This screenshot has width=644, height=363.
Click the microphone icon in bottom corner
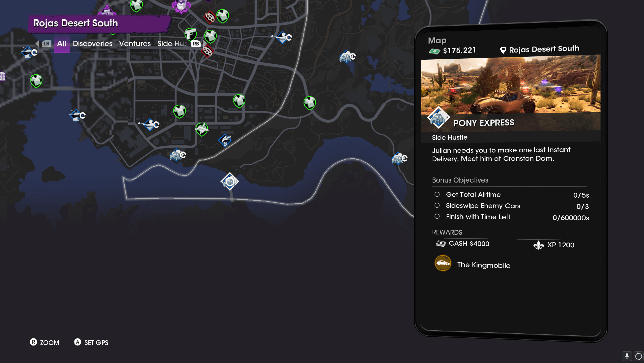click(627, 356)
